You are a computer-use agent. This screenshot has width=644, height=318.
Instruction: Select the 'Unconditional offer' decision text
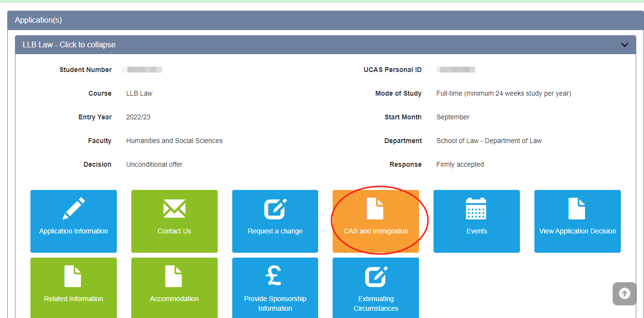click(x=154, y=164)
